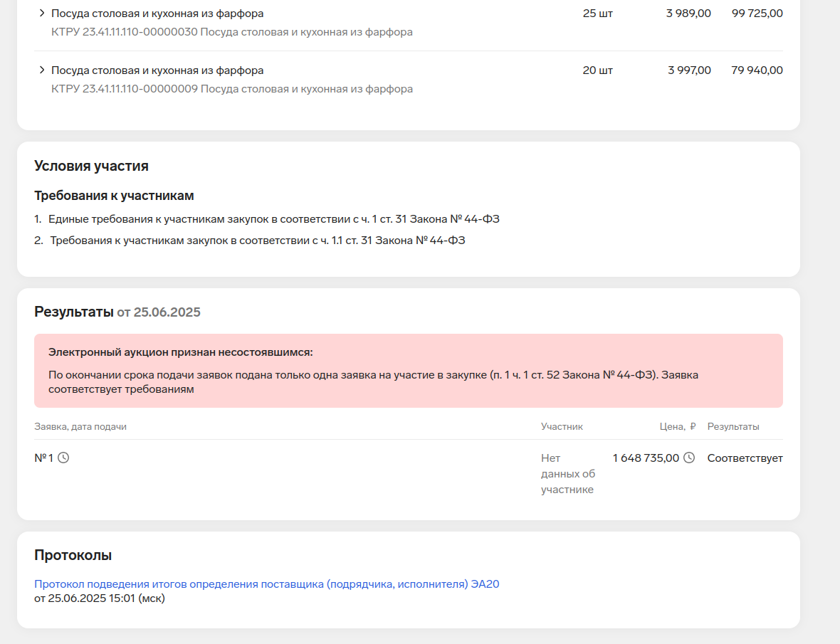
Task: Click KTRU code 23.41.11.110-00000030 description
Action: pos(232,32)
